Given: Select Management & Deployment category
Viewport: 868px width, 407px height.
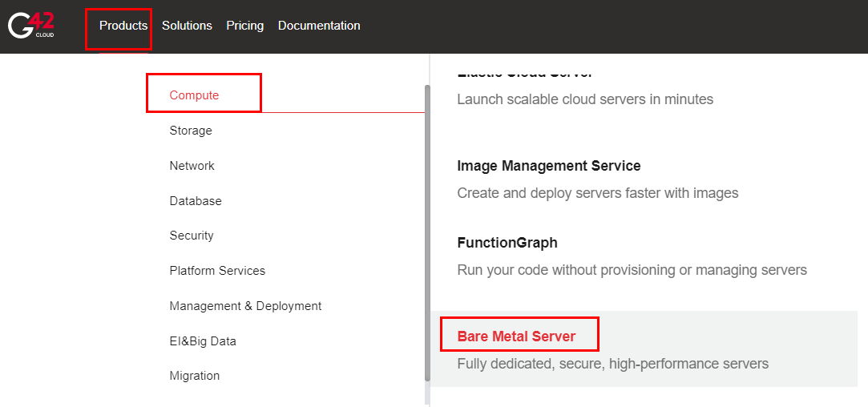Looking at the screenshot, I should click(x=245, y=306).
